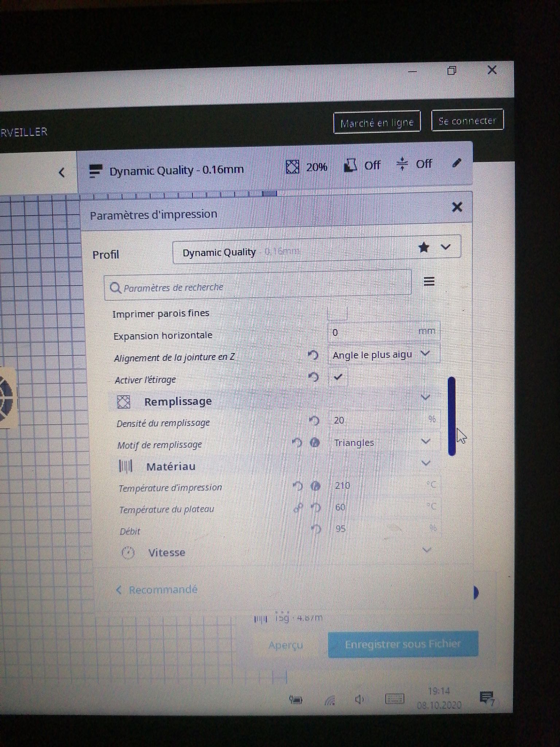Open the Windows notification center icon
The width and height of the screenshot is (560, 747).
(487, 698)
